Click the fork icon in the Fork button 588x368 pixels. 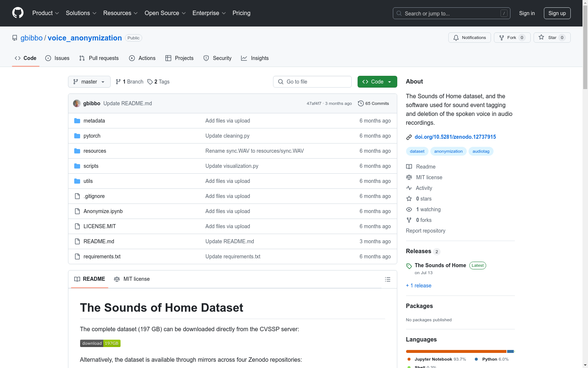click(x=502, y=38)
